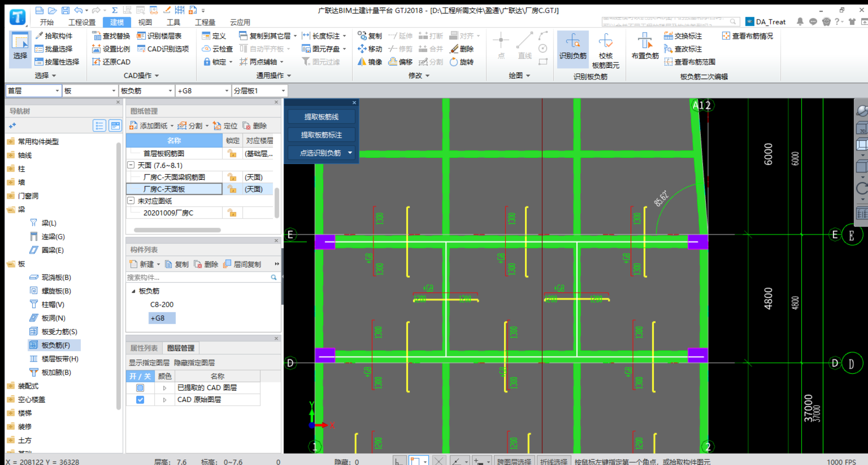Toggle the CAD 原始图层 checkbox
This screenshot has width=868, height=465.
click(140, 399)
